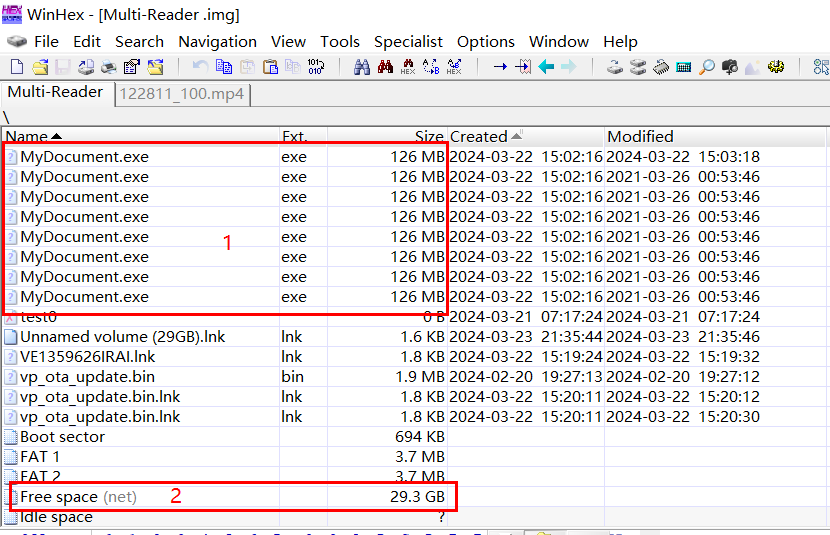Select the Boot sector entry

(x=62, y=437)
